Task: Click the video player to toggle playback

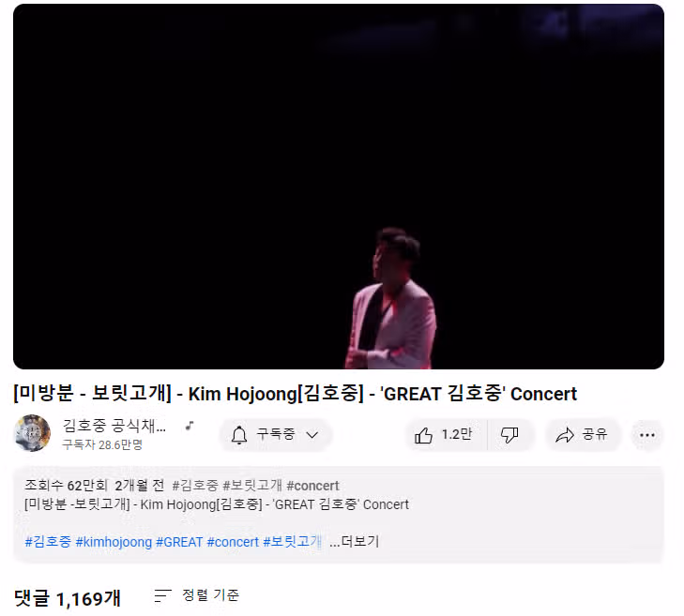Action: [x=339, y=187]
